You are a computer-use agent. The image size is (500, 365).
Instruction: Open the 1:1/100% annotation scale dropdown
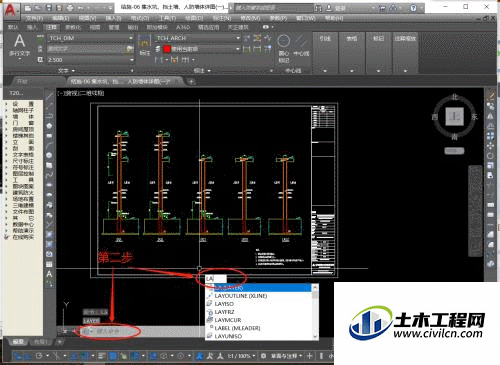[x=241, y=356]
